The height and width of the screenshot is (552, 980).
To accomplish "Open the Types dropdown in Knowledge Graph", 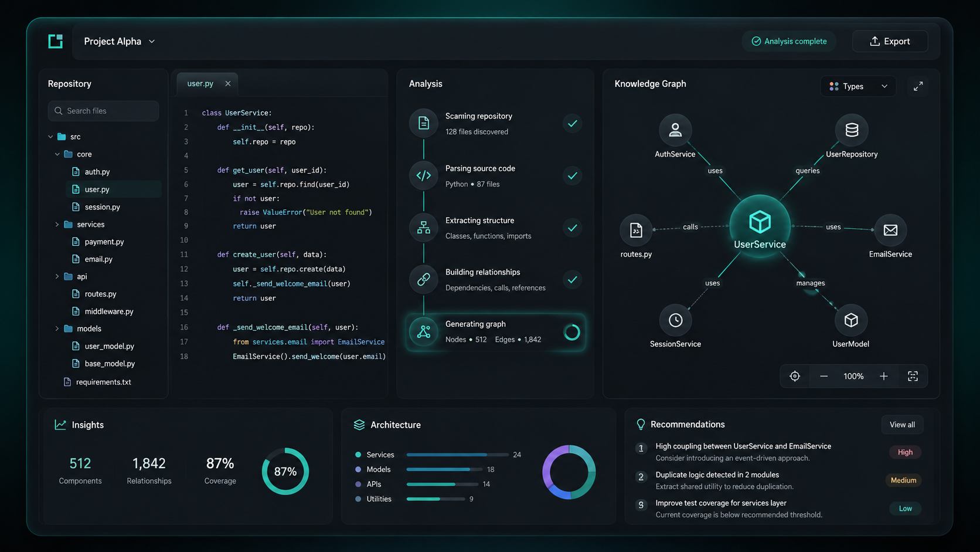I will coord(858,86).
